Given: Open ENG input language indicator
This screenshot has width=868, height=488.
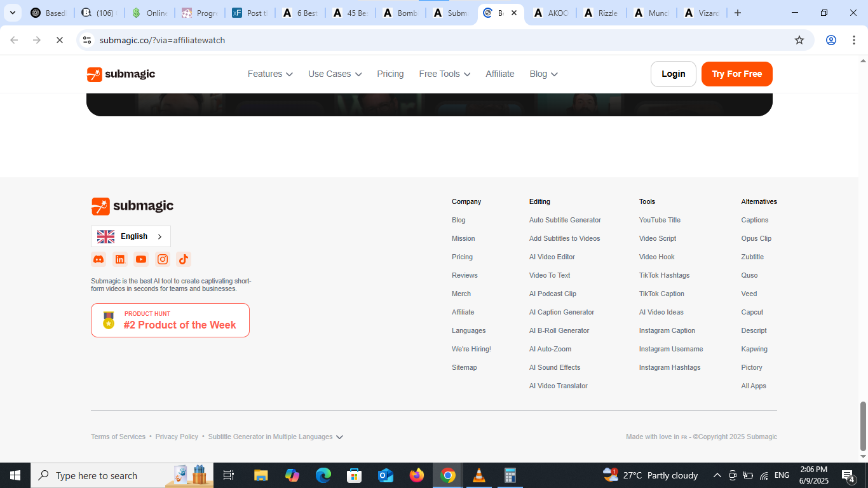Looking at the screenshot, I should pyautogui.click(x=782, y=475).
